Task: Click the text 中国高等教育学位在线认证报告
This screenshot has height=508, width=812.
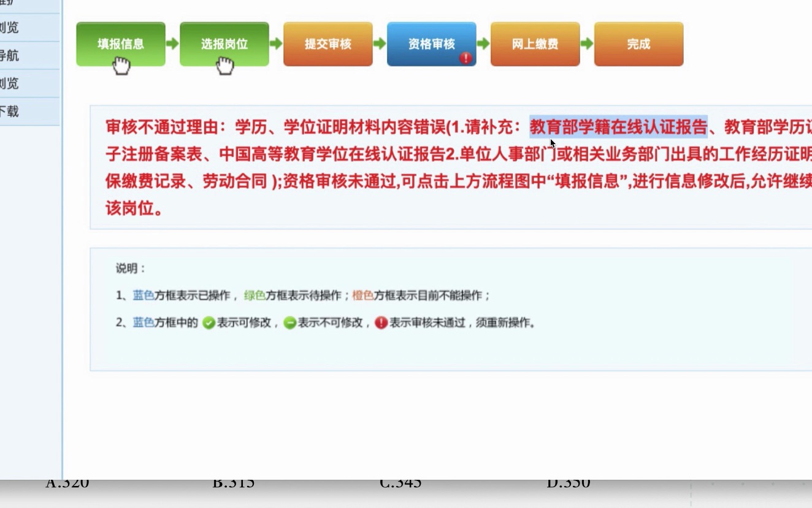Action: click(x=331, y=154)
